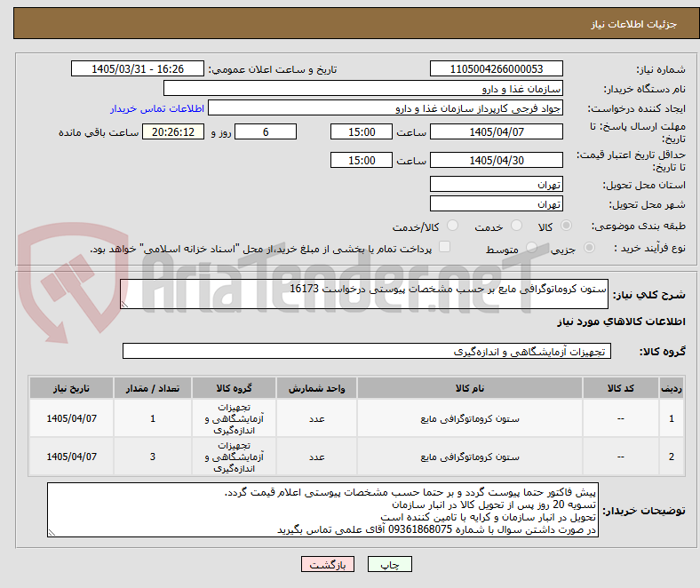700x588 pixels.
Task: Click the price validity date 1405/04/30 field
Action: click(x=497, y=160)
